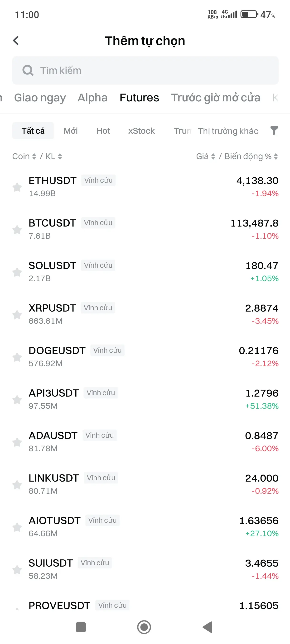The width and height of the screenshot is (290, 644).
Task: Open the filter funnel icon
Action: point(274,131)
